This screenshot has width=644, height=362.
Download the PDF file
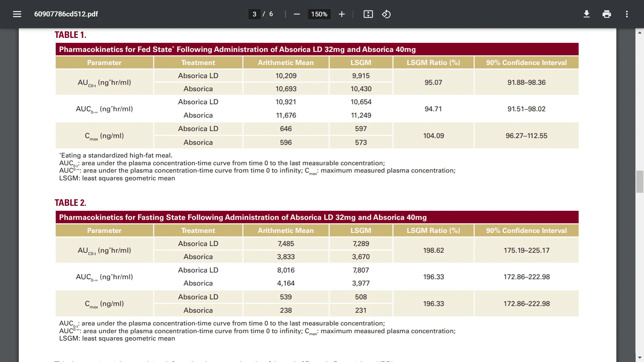click(x=586, y=14)
